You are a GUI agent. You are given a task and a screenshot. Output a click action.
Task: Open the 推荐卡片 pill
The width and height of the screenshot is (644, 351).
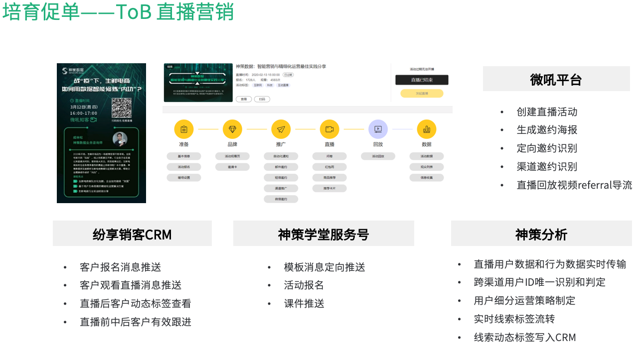[x=329, y=189]
